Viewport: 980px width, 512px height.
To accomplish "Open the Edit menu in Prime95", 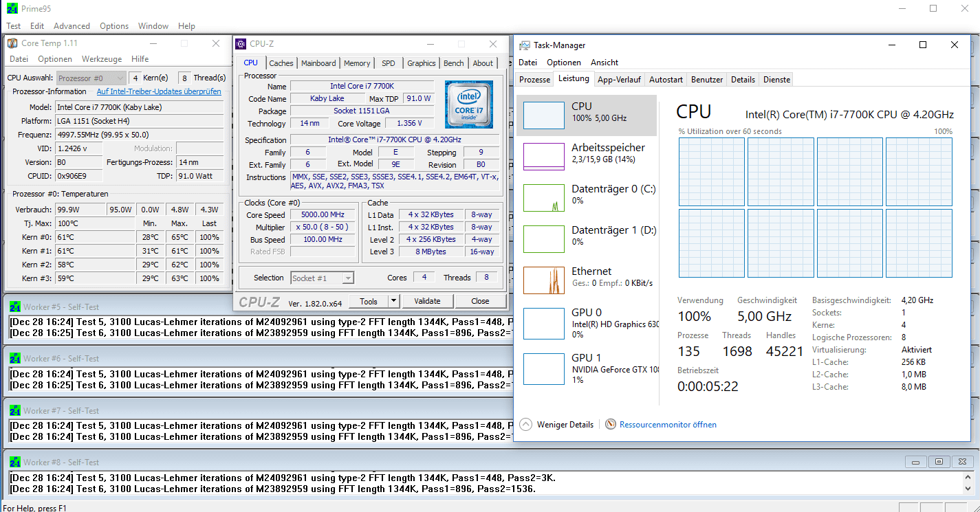I will pos(37,26).
